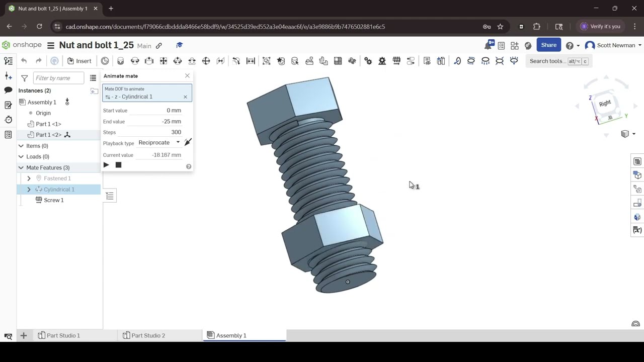Expand the Cylindrical 1 mate
644x362 pixels.
[29, 190]
